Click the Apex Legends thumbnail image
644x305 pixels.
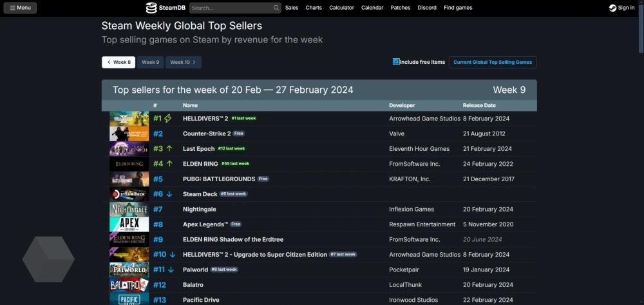pyautogui.click(x=129, y=224)
